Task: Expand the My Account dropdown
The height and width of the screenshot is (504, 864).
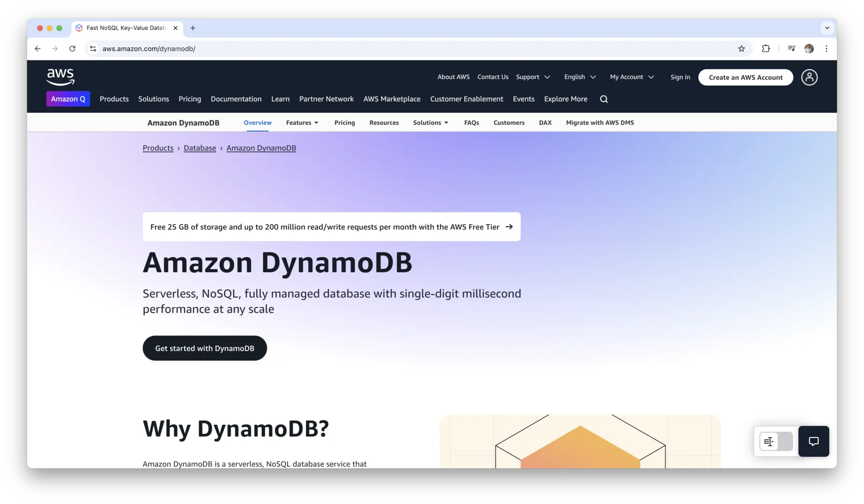Action: 632,77
